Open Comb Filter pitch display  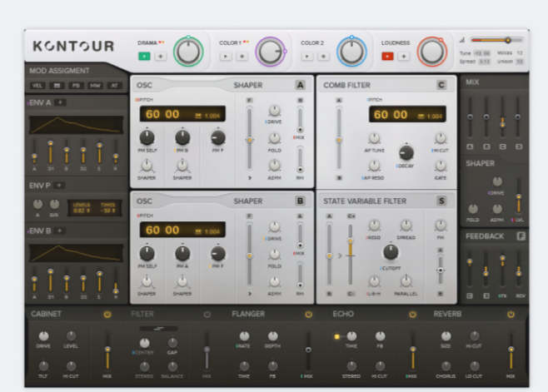[407, 114]
